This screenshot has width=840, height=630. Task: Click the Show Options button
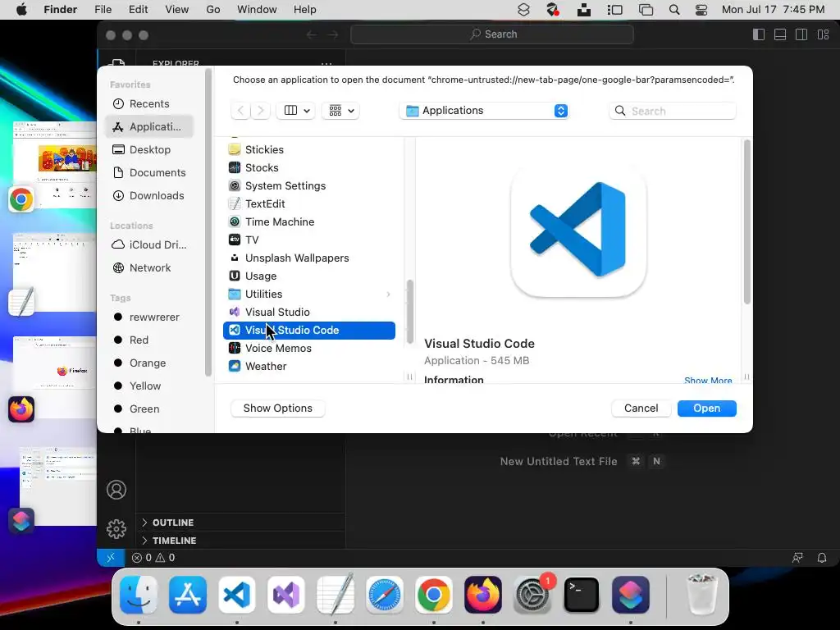(277, 409)
